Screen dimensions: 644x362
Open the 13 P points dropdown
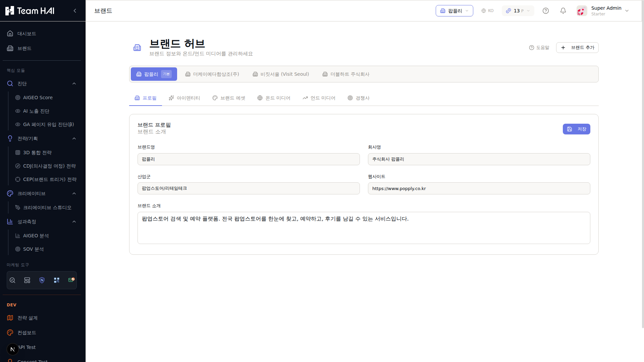click(518, 11)
